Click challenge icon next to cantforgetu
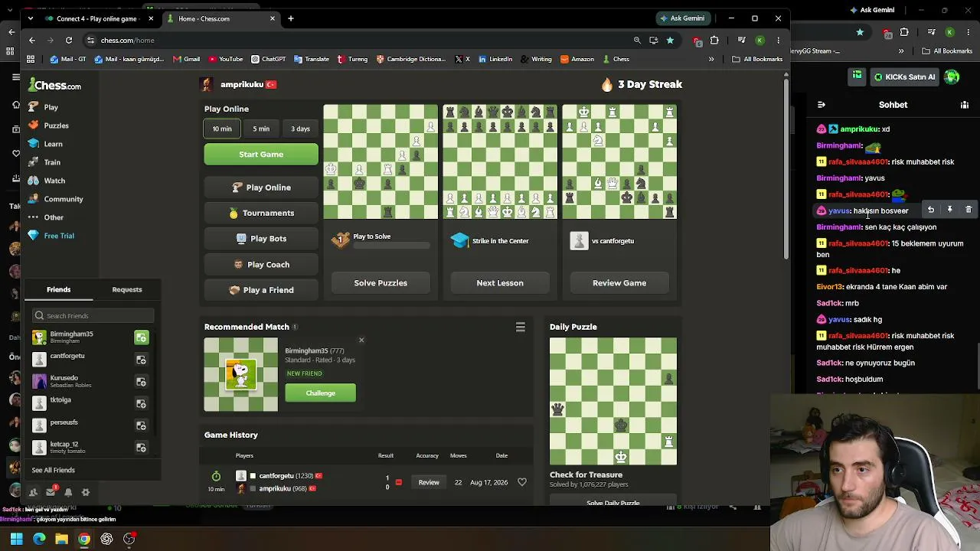Screen dimensions: 980x551 click(141, 360)
